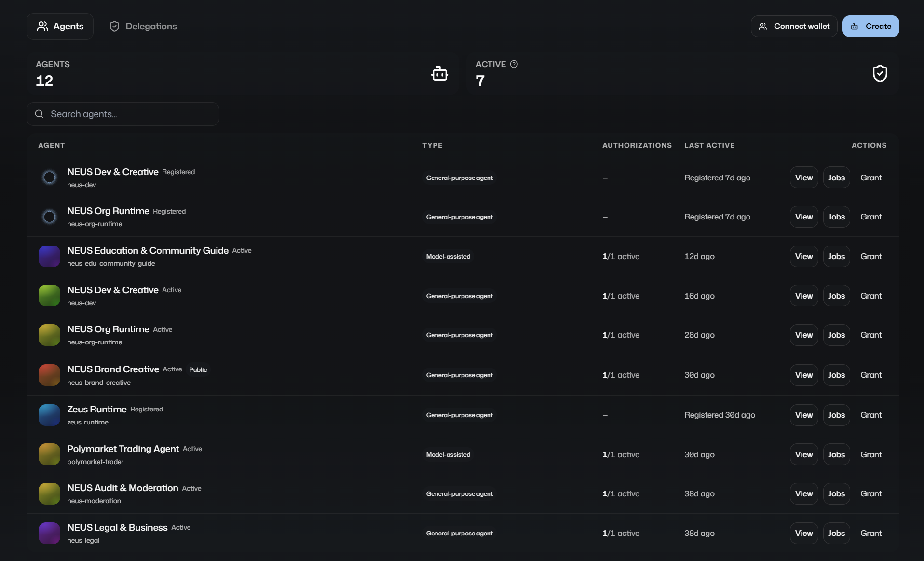View the NEUS Audit & Moderation agent

pos(804,493)
